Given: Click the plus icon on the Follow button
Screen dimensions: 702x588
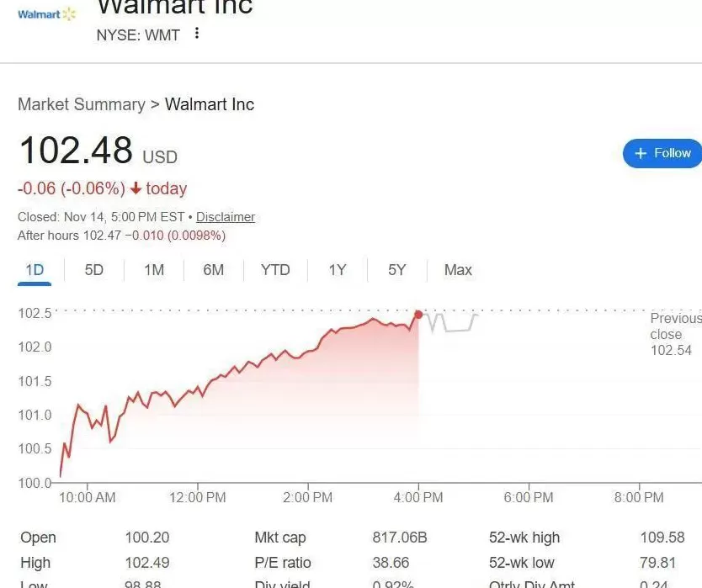Looking at the screenshot, I should [x=641, y=153].
